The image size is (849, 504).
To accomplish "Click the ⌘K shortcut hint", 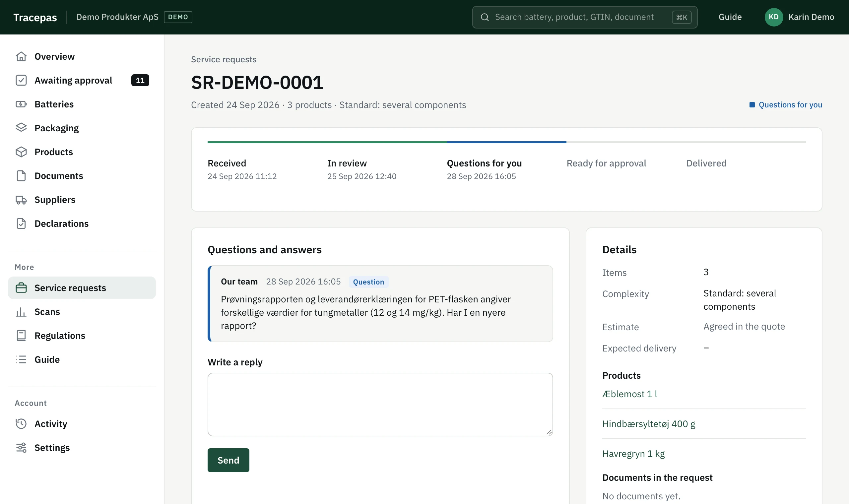I will click(681, 17).
